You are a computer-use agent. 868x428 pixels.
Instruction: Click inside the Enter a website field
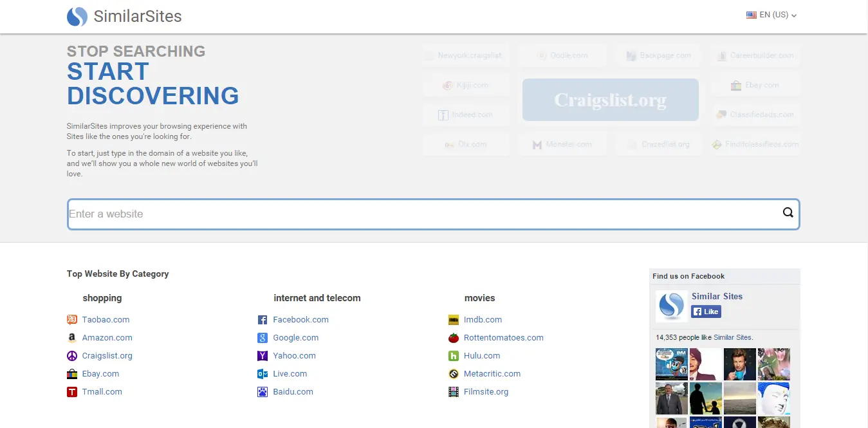(x=257, y=214)
